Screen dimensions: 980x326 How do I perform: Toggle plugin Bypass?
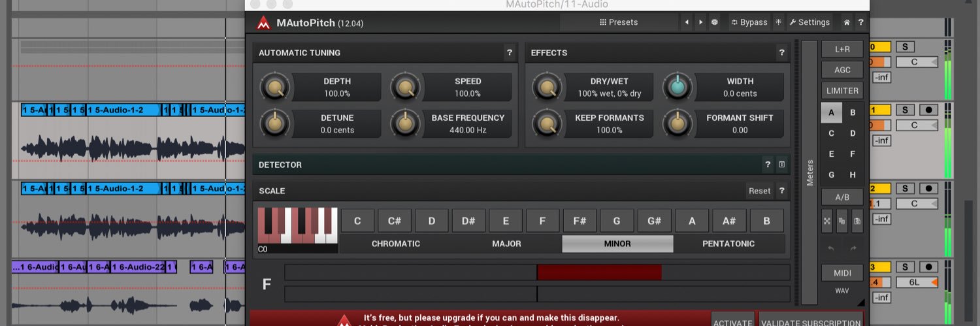[x=749, y=22]
